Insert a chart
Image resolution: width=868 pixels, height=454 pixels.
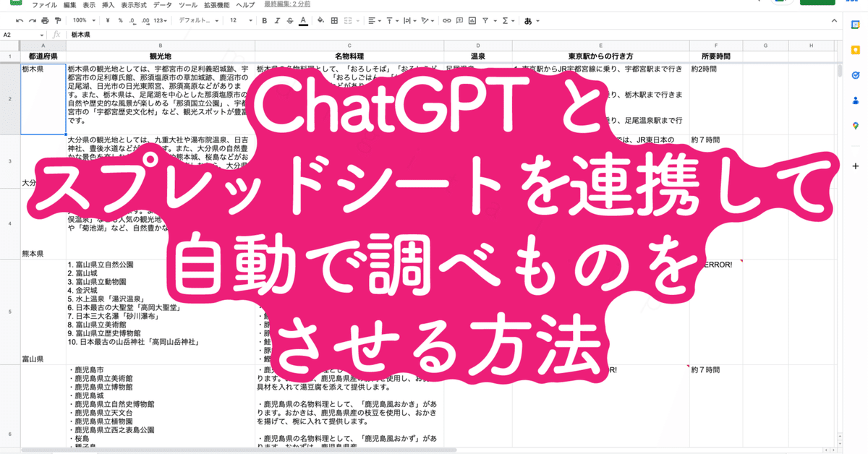point(471,20)
